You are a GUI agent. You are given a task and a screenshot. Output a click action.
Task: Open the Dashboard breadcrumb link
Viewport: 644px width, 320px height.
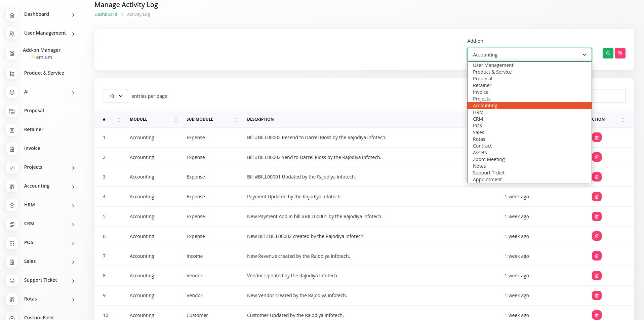pyautogui.click(x=106, y=14)
